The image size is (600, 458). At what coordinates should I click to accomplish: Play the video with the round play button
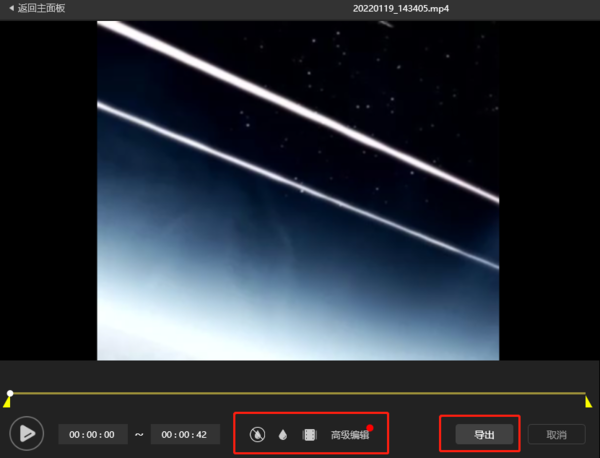pos(27,434)
